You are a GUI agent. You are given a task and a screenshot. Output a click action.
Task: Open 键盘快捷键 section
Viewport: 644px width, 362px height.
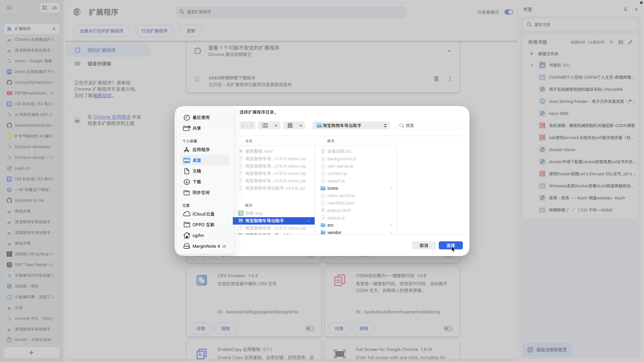coord(109,63)
